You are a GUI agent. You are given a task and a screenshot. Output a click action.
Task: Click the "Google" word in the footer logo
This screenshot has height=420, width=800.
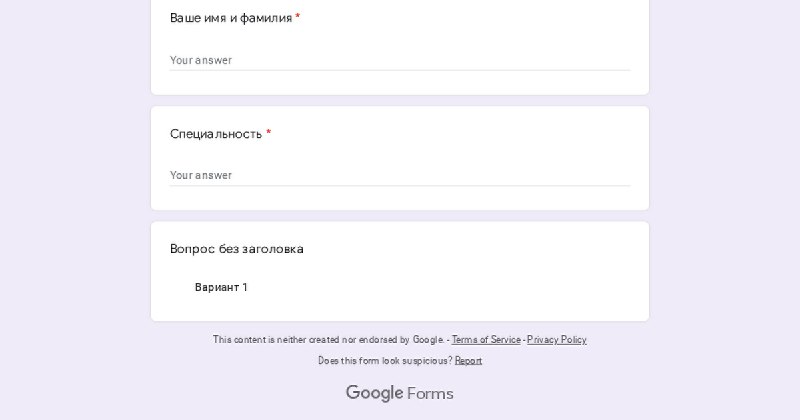pyautogui.click(x=374, y=393)
